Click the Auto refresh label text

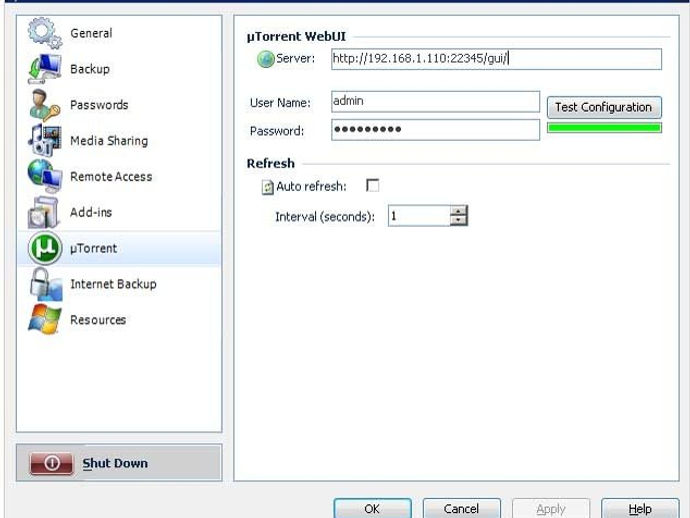311,187
